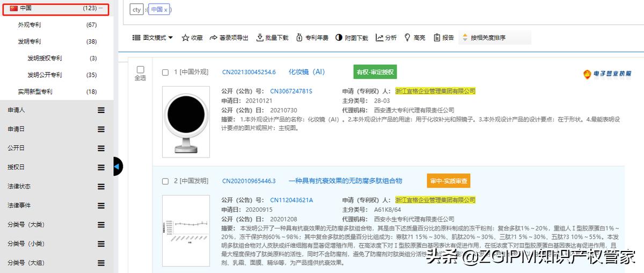
Task: Collapse the 中国 tree node minus sign
Action: [101, 9]
